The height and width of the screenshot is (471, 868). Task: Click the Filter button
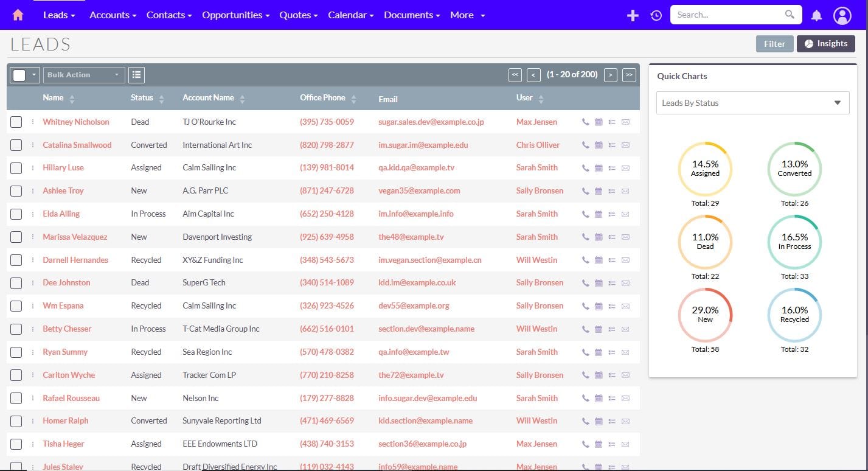click(774, 44)
